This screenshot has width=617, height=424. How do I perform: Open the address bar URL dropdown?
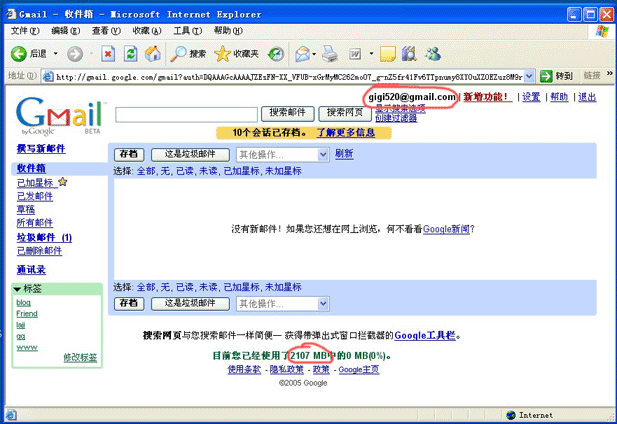point(529,76)
